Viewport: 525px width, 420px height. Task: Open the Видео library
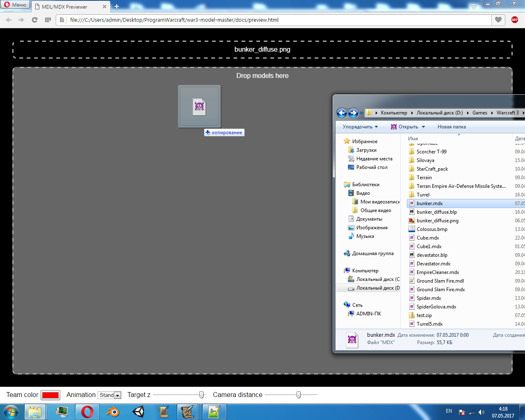(x=363, y=193)
